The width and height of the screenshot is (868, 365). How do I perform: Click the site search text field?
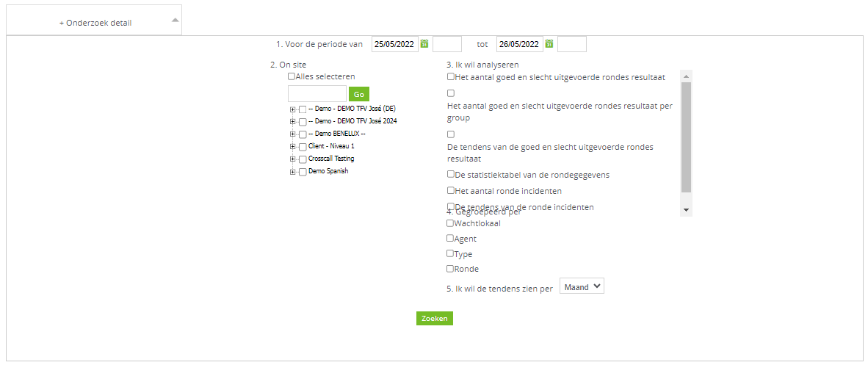coord(317,93)
